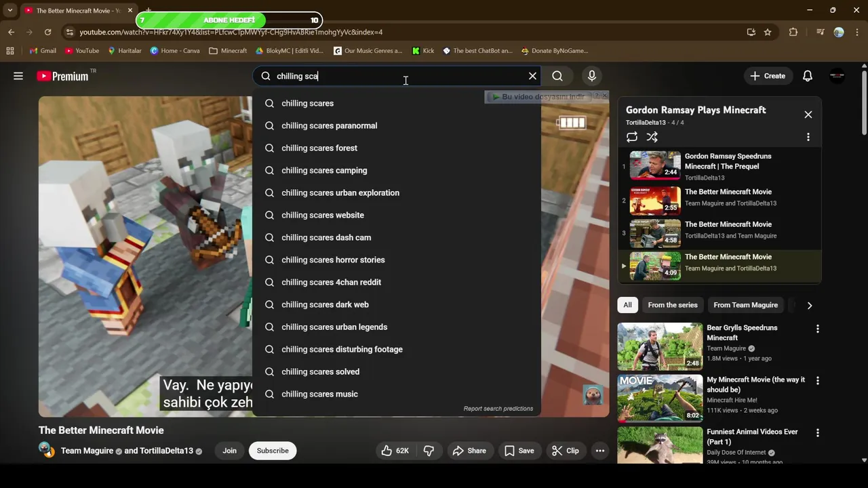Viewport: 868px width, 488px height.
Task: Toggle the playlist loop button
Action: coord(632,137)
